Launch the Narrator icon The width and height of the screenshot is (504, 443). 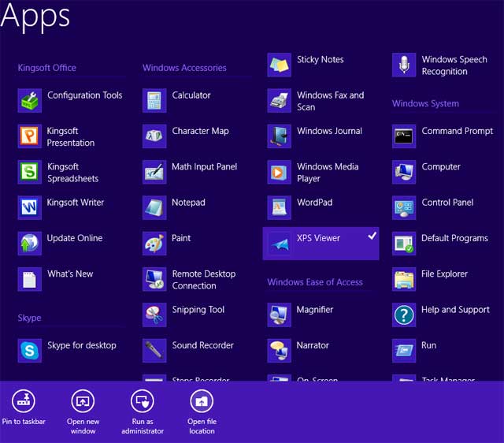pos(279,350)
